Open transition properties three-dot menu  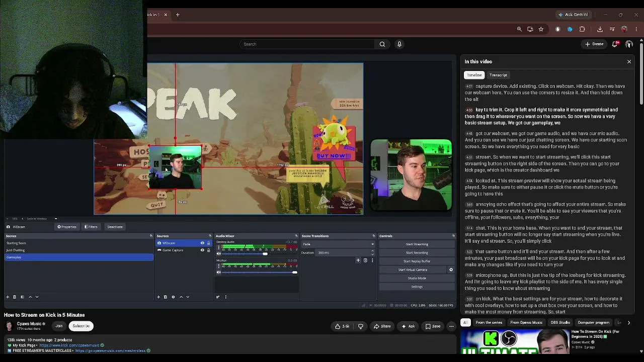(x=372, y=260)
